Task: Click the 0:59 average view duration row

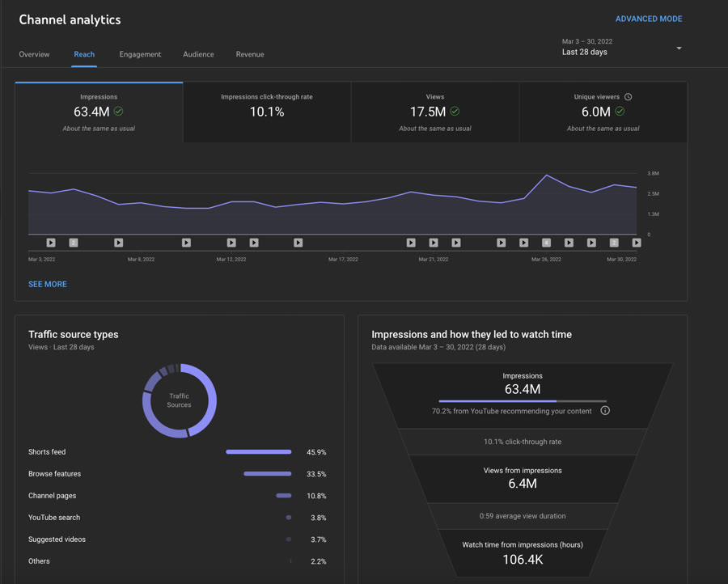Action: 523,516
